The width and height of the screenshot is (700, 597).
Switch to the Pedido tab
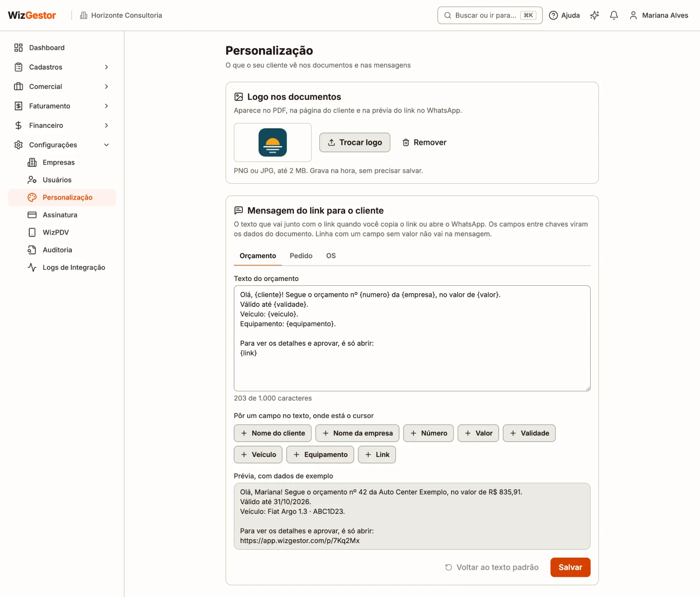(x=301, y=256)
